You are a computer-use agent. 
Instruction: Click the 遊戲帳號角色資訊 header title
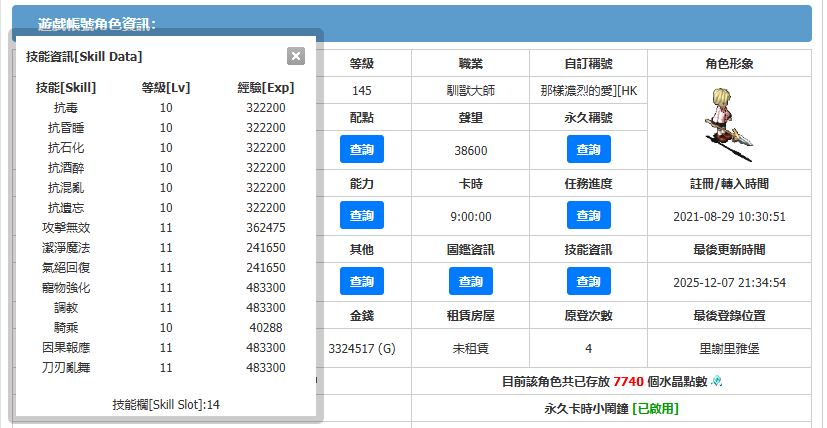pyautogui.click(x=97, y=24)
